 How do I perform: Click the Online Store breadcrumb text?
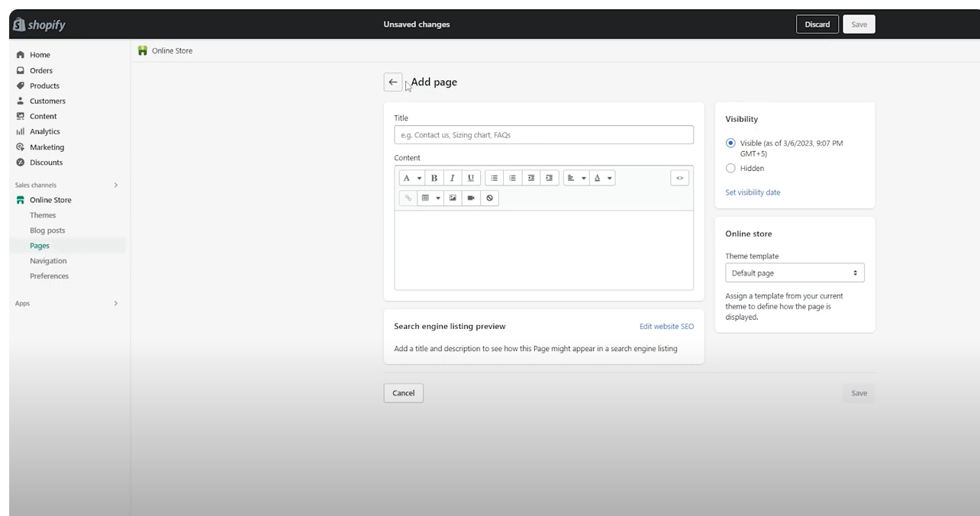(172, 50)
